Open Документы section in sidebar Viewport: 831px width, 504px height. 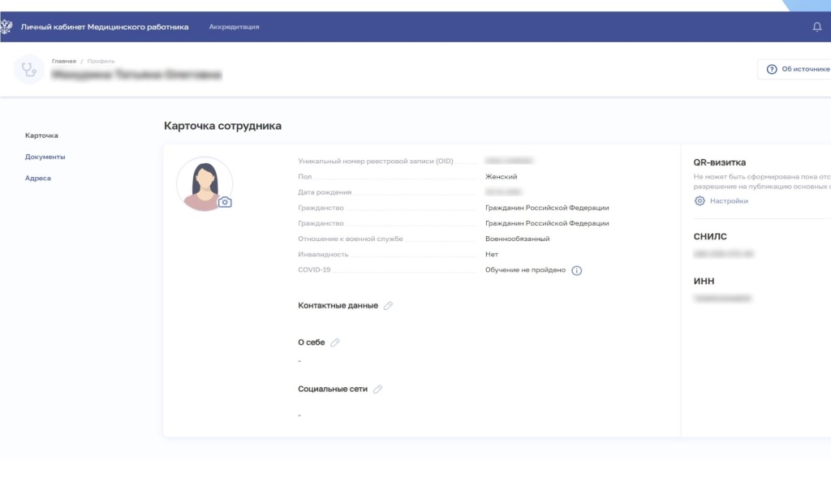pos(45,157)
